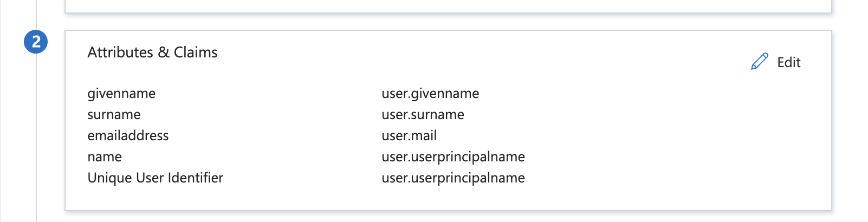Click the step 2 number badge
The image size is (868, 222).
point(36,42)
